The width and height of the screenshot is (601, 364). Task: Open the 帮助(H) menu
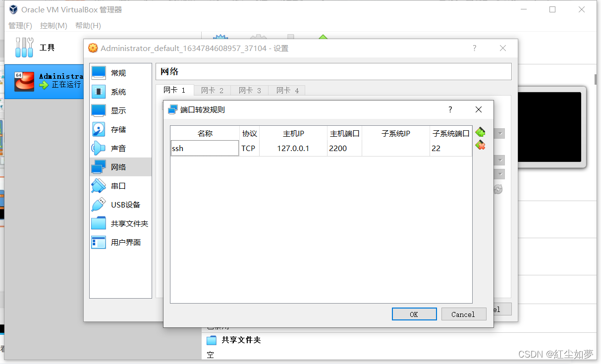88,26
